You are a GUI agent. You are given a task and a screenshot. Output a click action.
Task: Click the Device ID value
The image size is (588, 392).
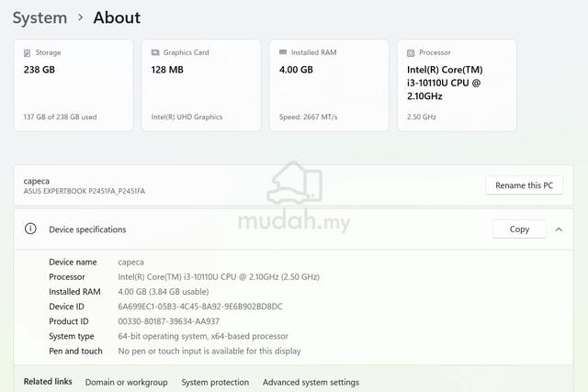pyautogui.click(x=200, y=307)
